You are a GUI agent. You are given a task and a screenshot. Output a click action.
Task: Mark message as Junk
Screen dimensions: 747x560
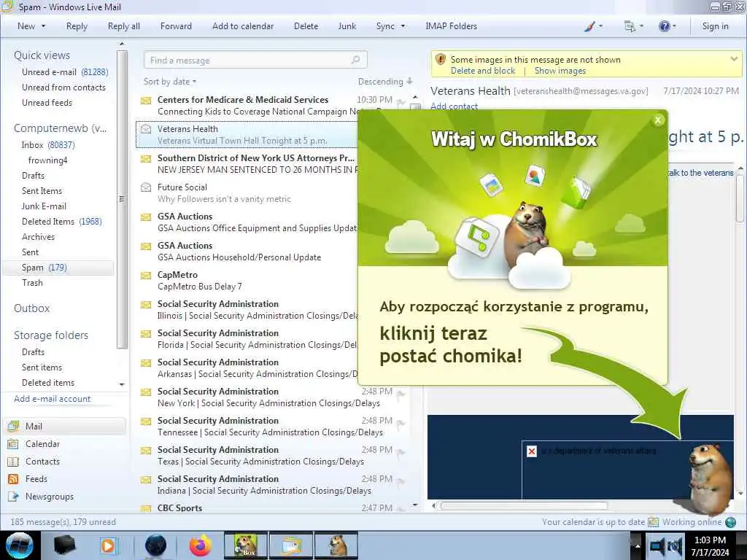pos(347,26)
